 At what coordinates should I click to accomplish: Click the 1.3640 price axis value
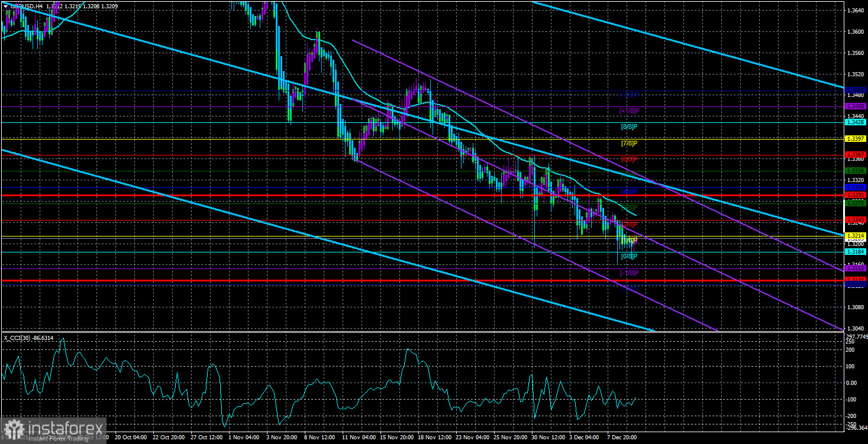coord(854,11)
